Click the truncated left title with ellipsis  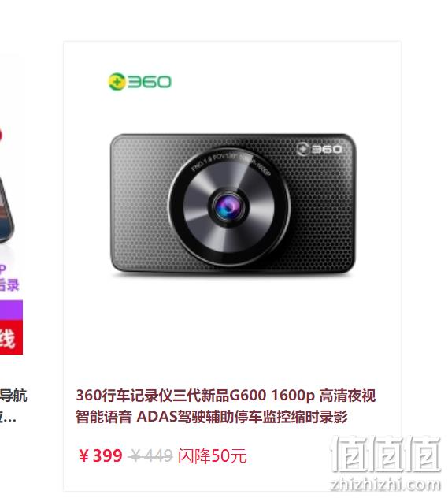point(8,417)
